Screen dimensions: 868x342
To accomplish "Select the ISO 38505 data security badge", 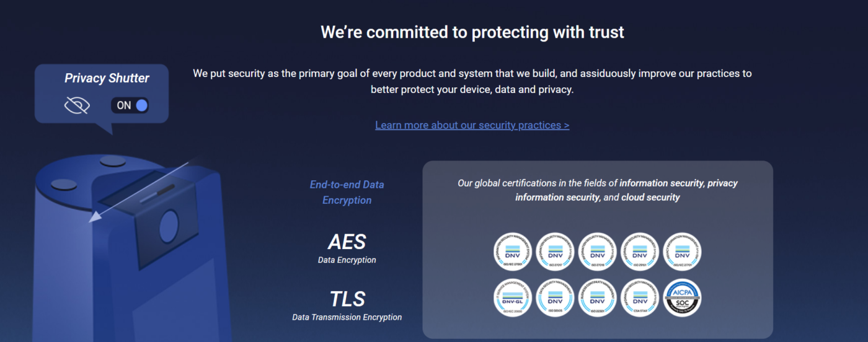I will coord(555,298).
